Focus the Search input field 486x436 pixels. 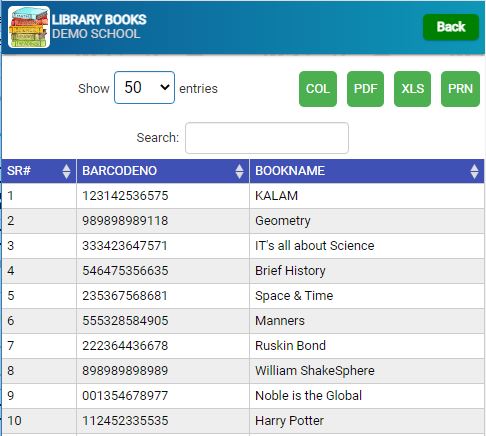pos(267,138)
